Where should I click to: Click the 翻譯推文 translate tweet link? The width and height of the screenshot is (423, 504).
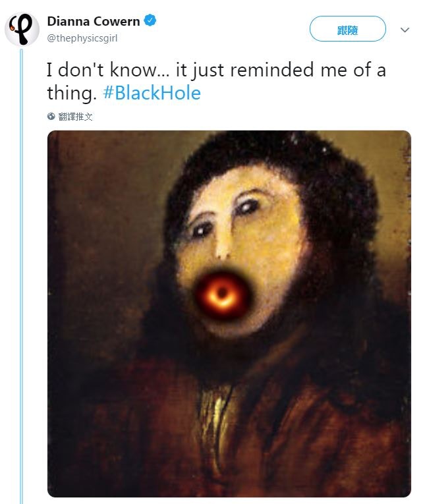tap(75, 117)
